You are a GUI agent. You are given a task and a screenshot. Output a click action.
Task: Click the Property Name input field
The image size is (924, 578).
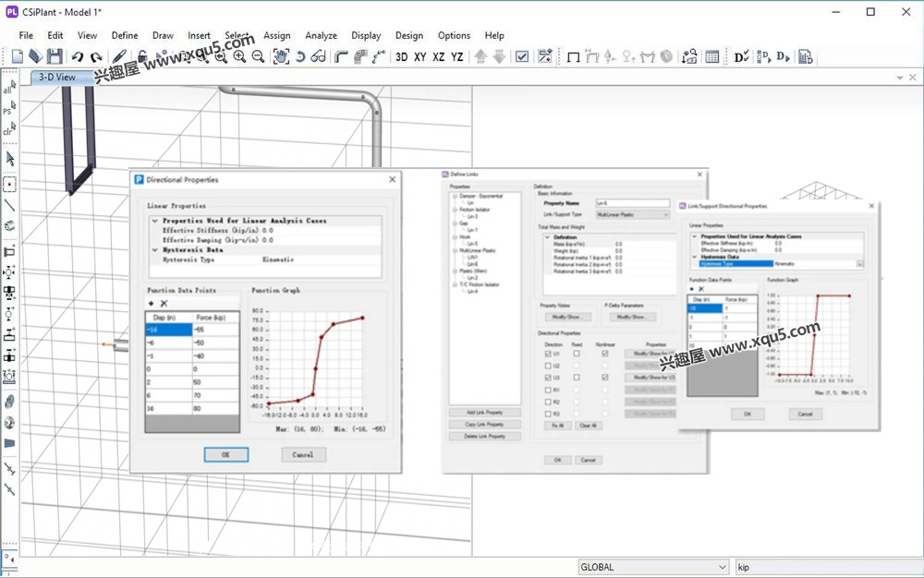click(632, 203)
